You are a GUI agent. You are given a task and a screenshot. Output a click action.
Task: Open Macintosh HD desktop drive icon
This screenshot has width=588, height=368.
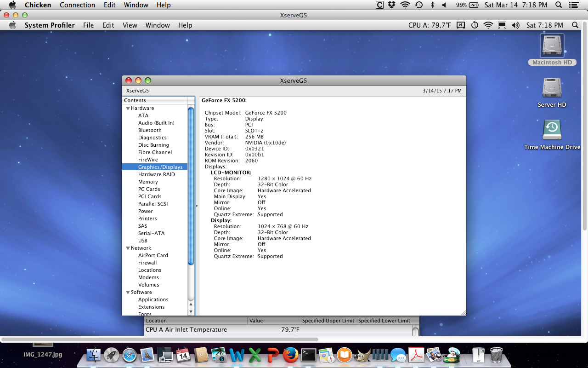pos(552,50)
